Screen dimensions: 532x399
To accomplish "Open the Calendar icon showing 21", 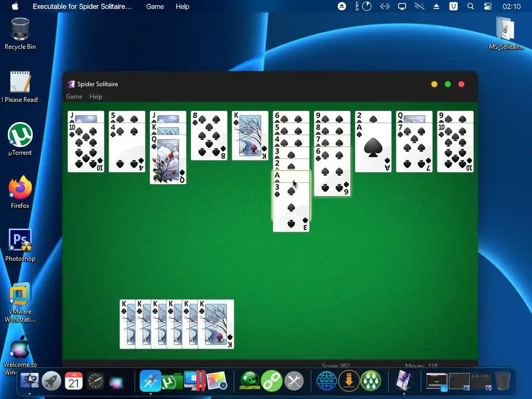I will [74, 381].
